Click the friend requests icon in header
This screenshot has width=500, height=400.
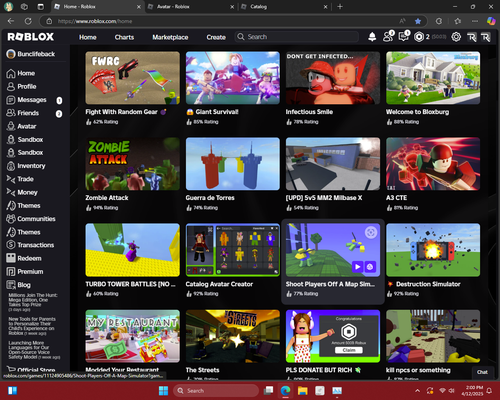388,37
